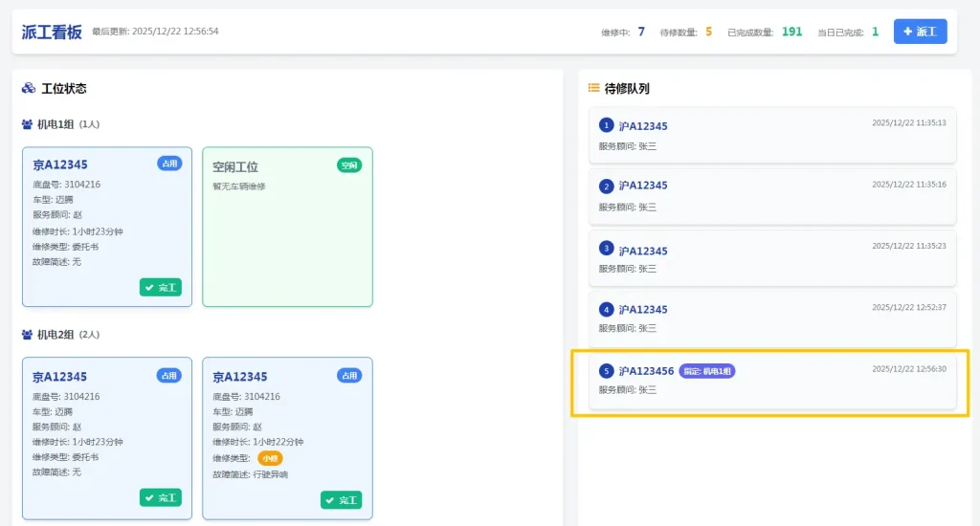The image size is (980, 526).
Task: Click 已完成数量 count 191
Action: point(791,32)
